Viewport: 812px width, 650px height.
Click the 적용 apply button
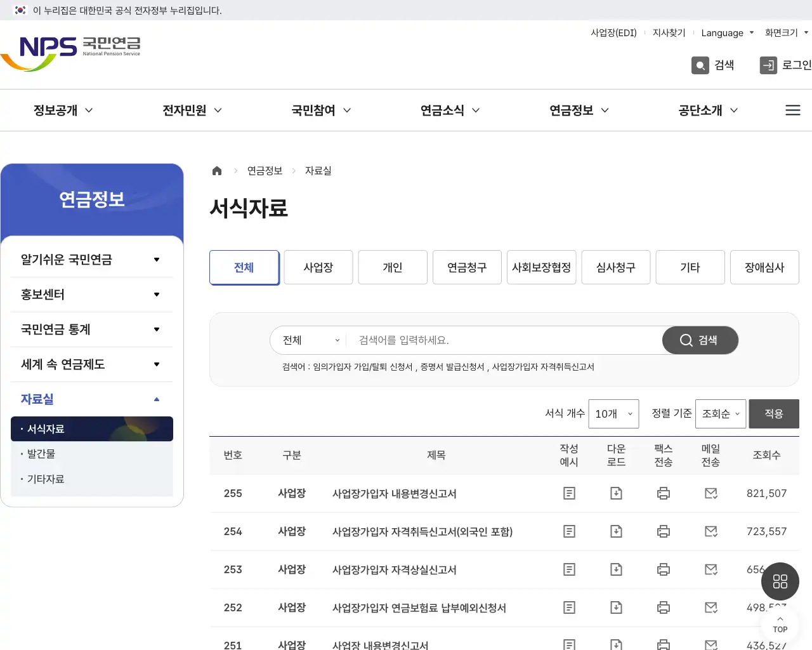coord(774,414)
